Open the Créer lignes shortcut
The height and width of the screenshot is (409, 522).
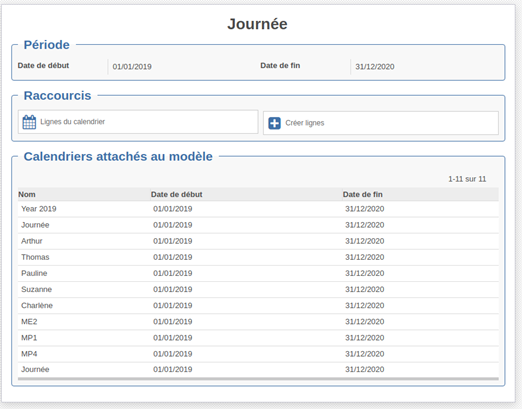381,123
